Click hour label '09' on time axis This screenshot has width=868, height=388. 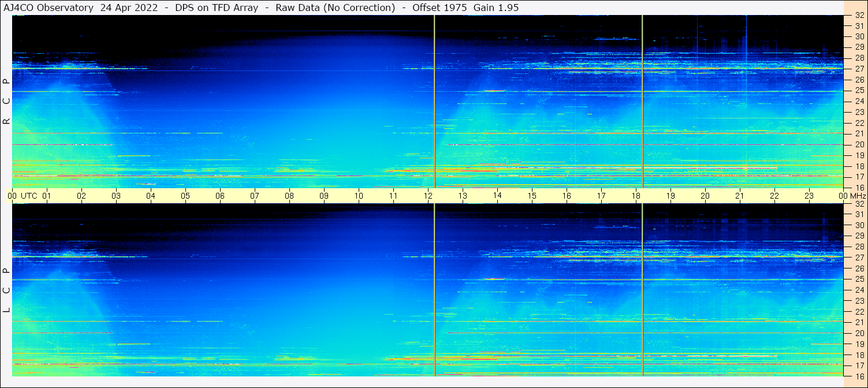point(324,196)
